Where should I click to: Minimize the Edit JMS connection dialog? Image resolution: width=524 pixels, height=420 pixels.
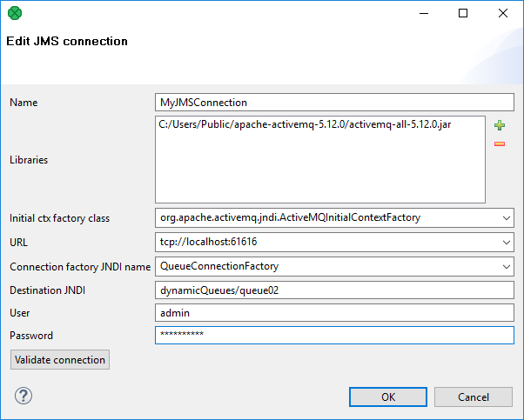pyautogui.click(x=423, y=13)
